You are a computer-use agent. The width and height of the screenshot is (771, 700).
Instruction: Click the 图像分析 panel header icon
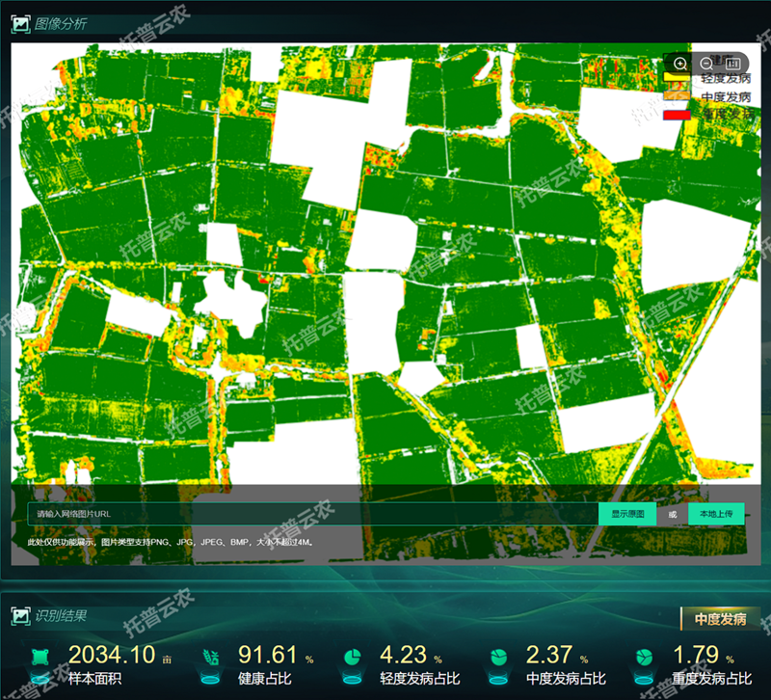20,24
